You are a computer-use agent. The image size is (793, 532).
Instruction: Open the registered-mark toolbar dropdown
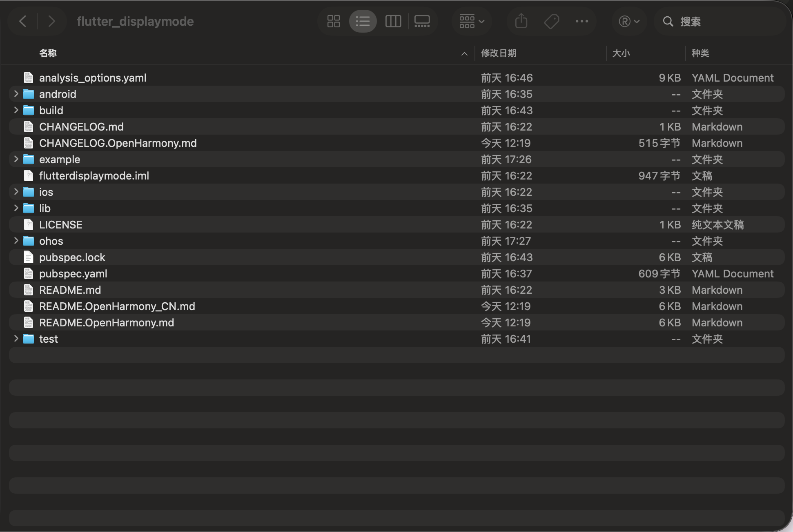point(629,21)
